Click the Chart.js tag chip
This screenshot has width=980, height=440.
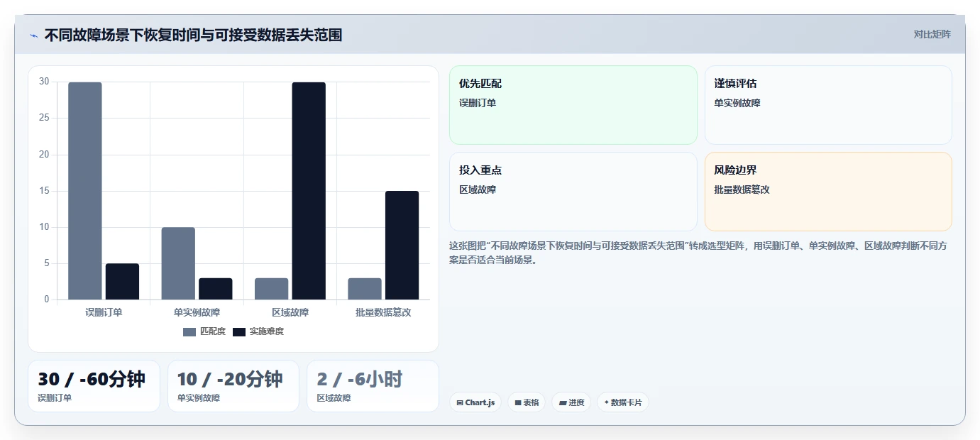coord(475,402)
